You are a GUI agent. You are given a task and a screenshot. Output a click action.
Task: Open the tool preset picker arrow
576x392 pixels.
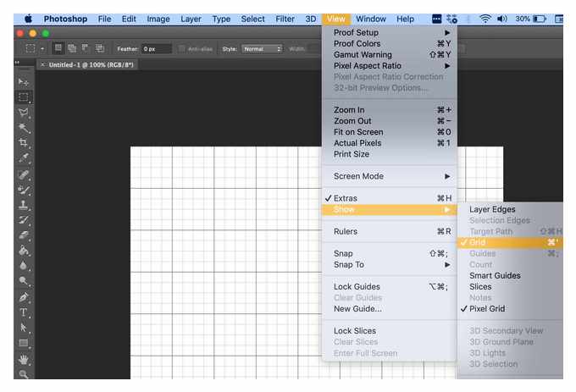tap(42, 49)
